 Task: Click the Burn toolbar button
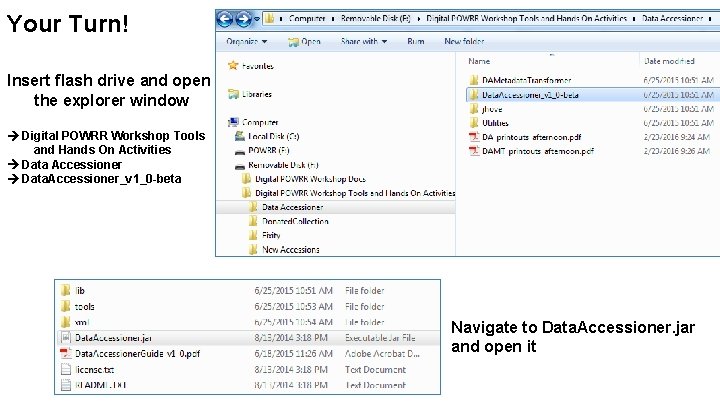(416, 41)
